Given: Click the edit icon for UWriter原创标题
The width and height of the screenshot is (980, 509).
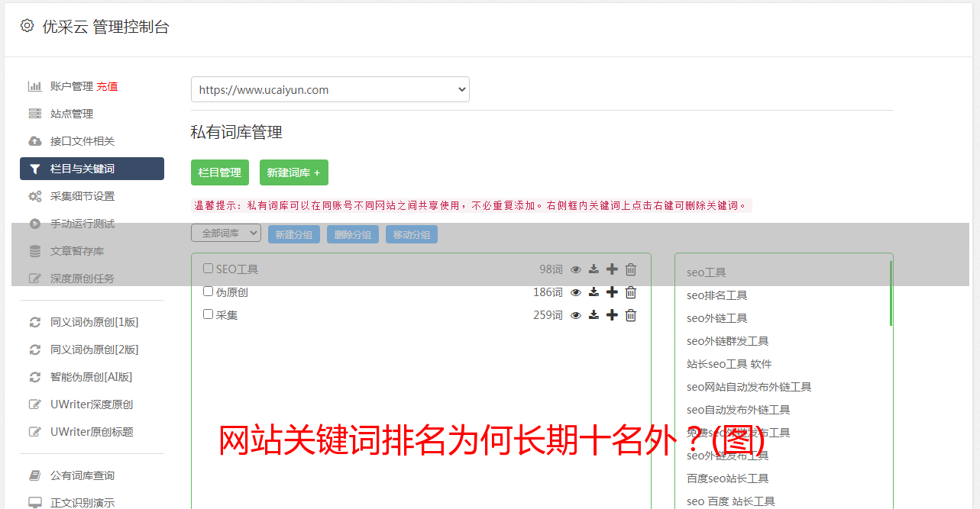Looking at the screenshot, I should (x=35, y=432).
